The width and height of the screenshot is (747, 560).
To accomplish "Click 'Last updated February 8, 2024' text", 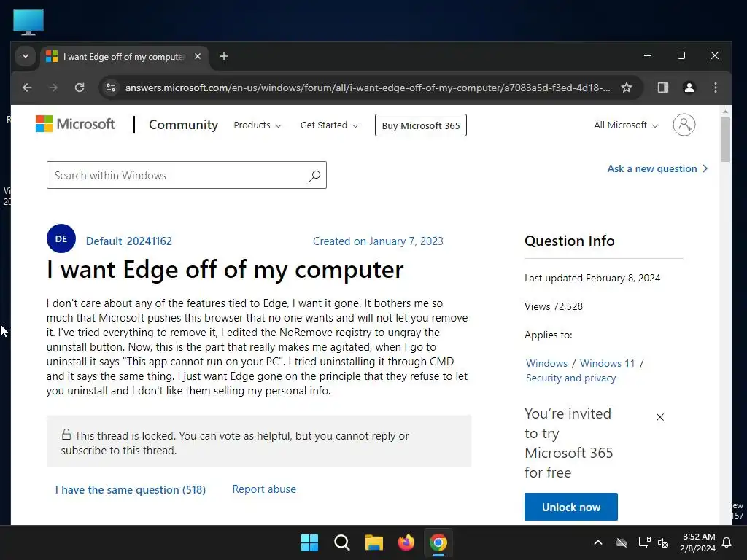I will [592, 278].
